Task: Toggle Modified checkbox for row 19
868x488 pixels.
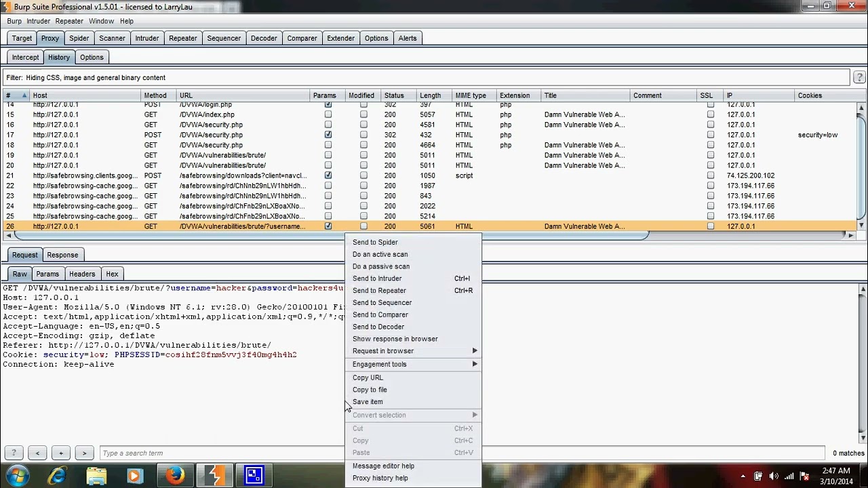Action: tap(363, 155)
